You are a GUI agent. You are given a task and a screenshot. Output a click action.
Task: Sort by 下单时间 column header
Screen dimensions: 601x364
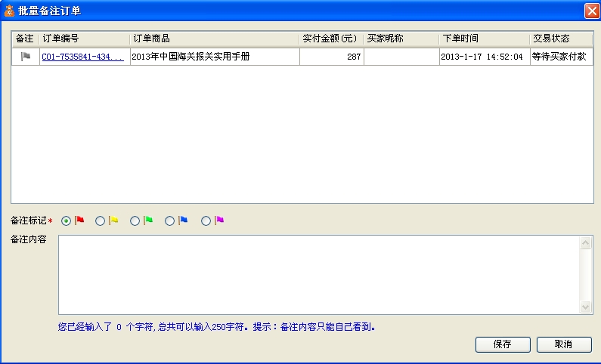click(485, 39)
